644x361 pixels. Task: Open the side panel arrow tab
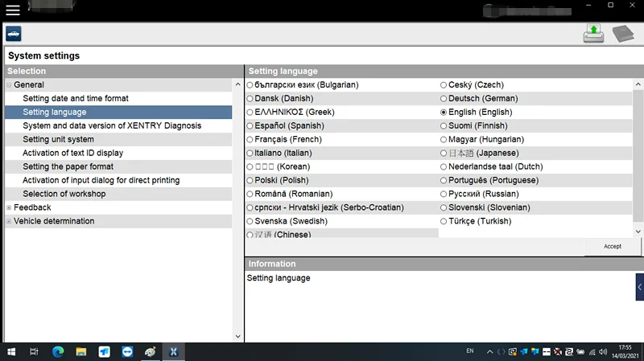[639, 287]
